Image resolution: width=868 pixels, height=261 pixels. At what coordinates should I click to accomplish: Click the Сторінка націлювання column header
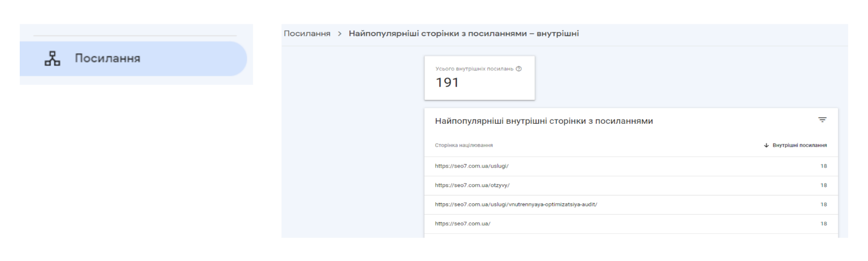[464, 146]
